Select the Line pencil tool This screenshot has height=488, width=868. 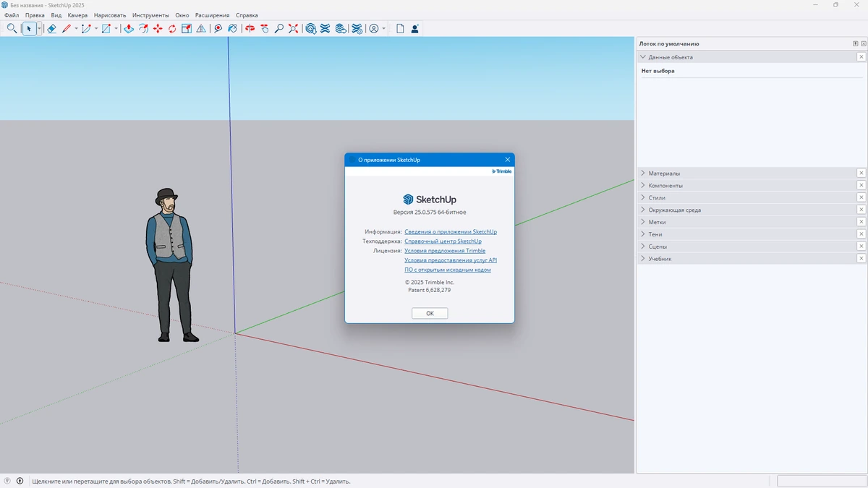(x=67, y=29)
